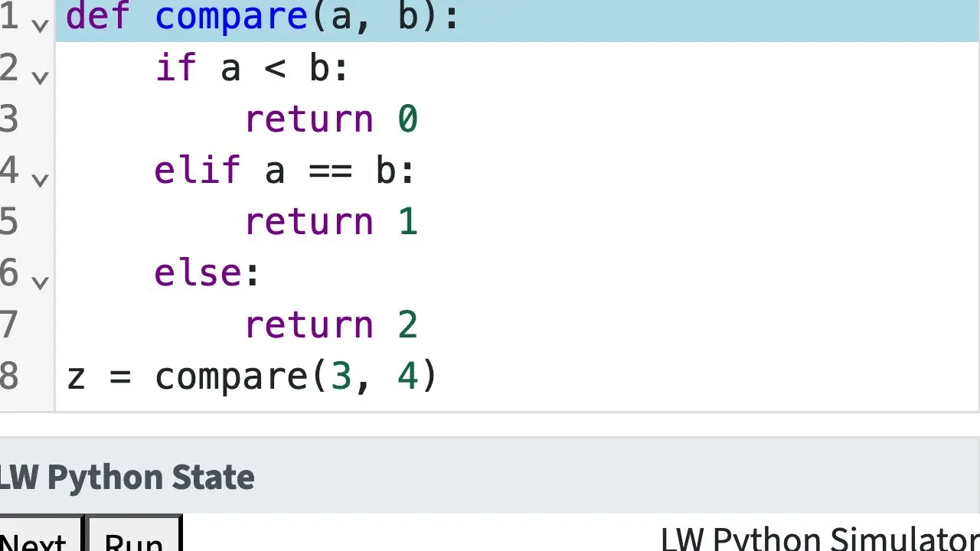Click line number 7 in the gutter
The image size is (980, 551).
(x=9, y=324)
